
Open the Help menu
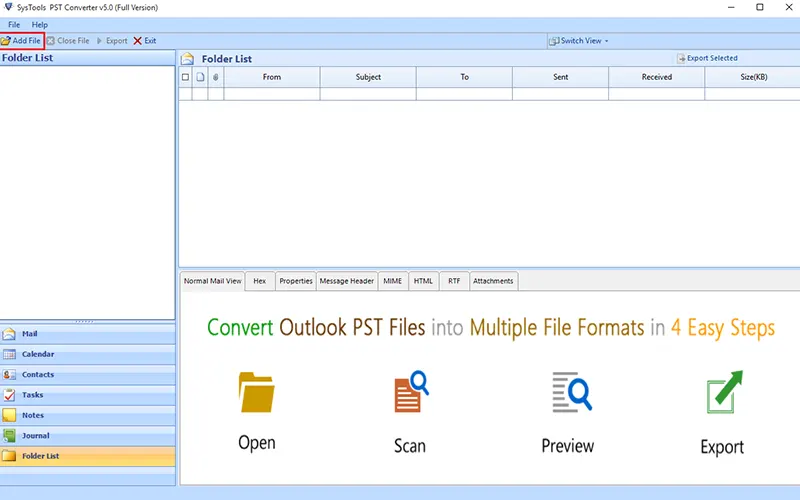(39, 24)
